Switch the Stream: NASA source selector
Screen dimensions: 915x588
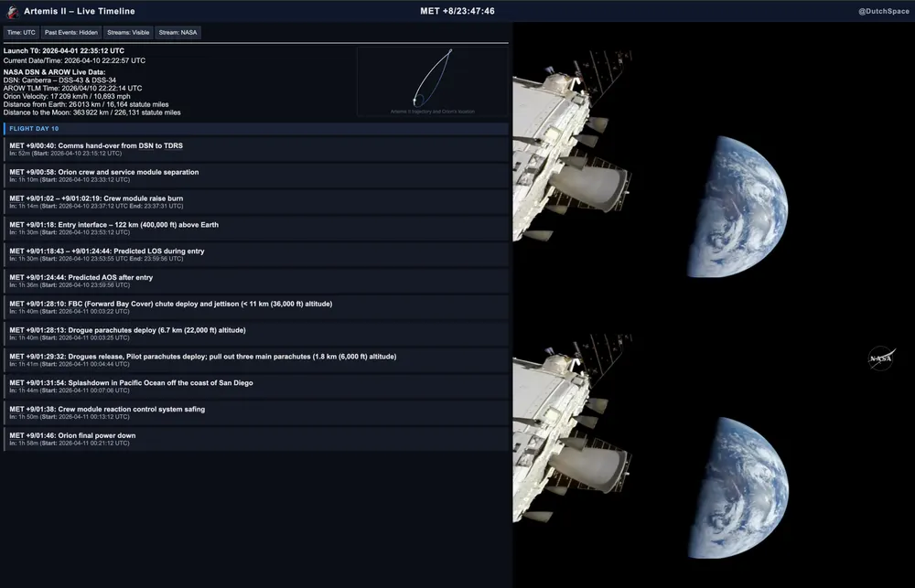(x=178, y=32)
